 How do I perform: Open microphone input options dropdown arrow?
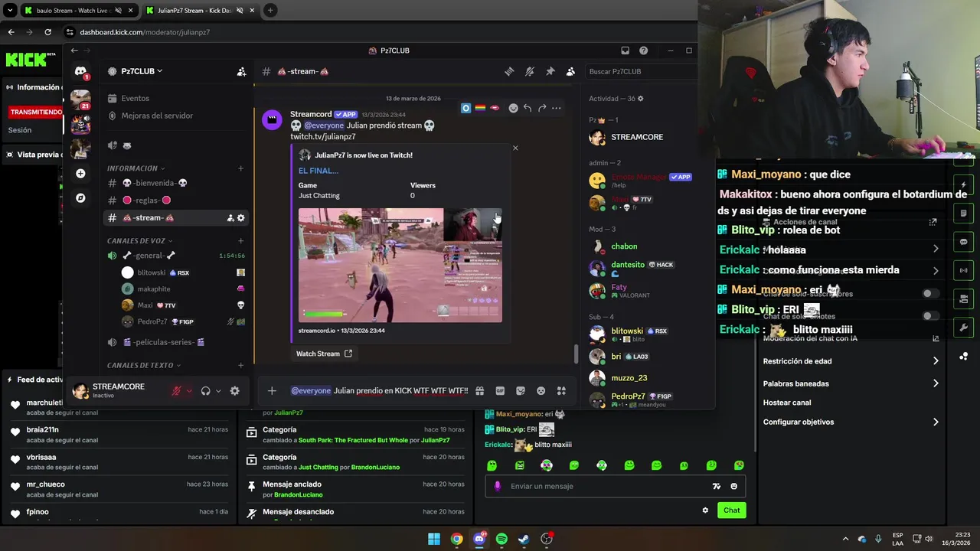(189, 390)
